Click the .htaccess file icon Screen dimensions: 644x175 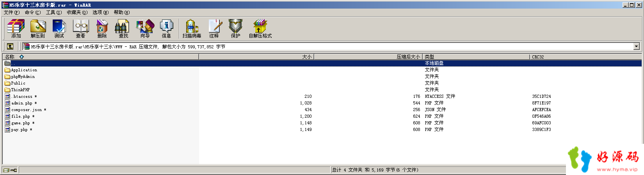pos(7,97)
